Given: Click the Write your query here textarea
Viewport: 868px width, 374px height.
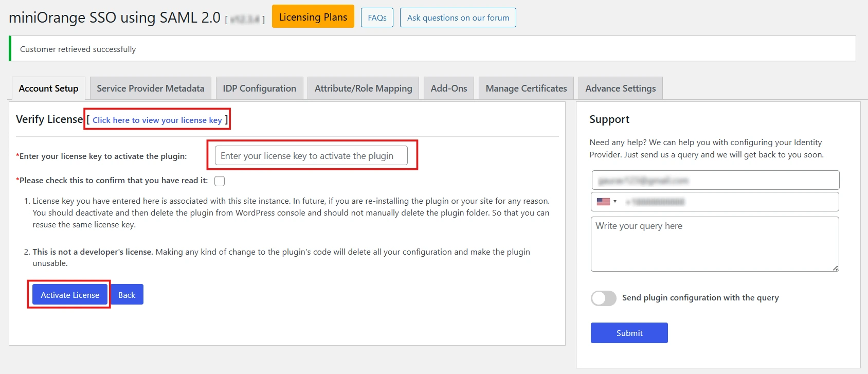Looking at the screenshot, I should (715, 244).
